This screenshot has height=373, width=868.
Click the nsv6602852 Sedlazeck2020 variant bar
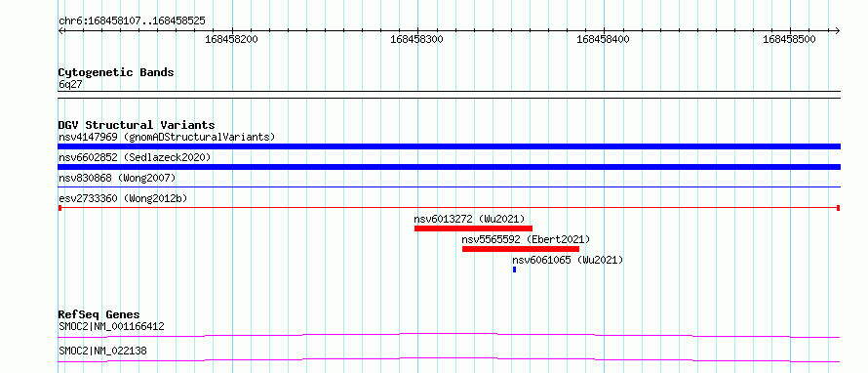click(x=449, y=167)
